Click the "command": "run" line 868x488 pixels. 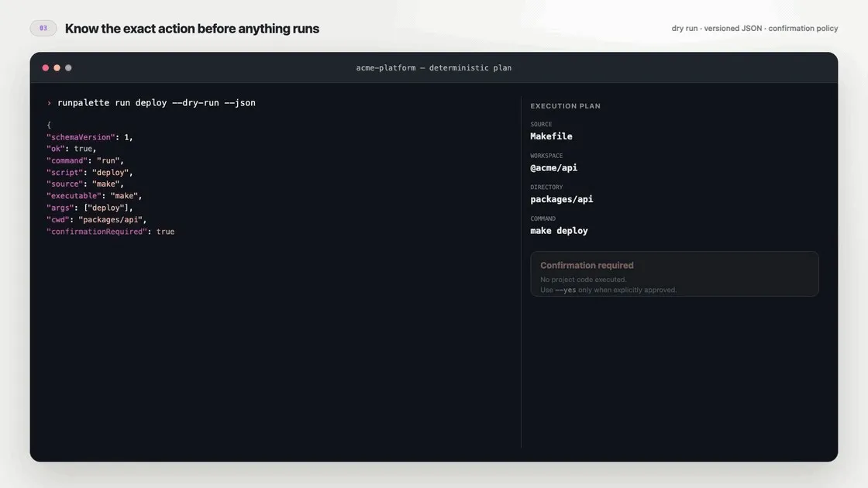85,160
